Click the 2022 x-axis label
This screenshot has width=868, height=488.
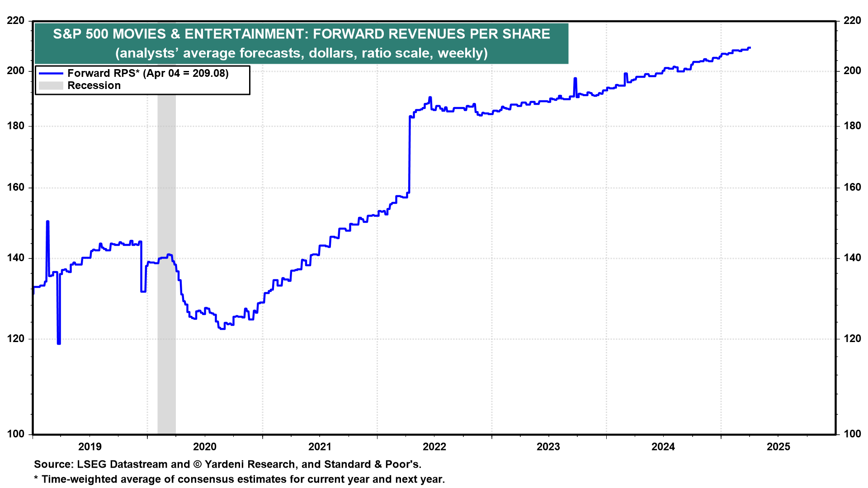point(434,447)
